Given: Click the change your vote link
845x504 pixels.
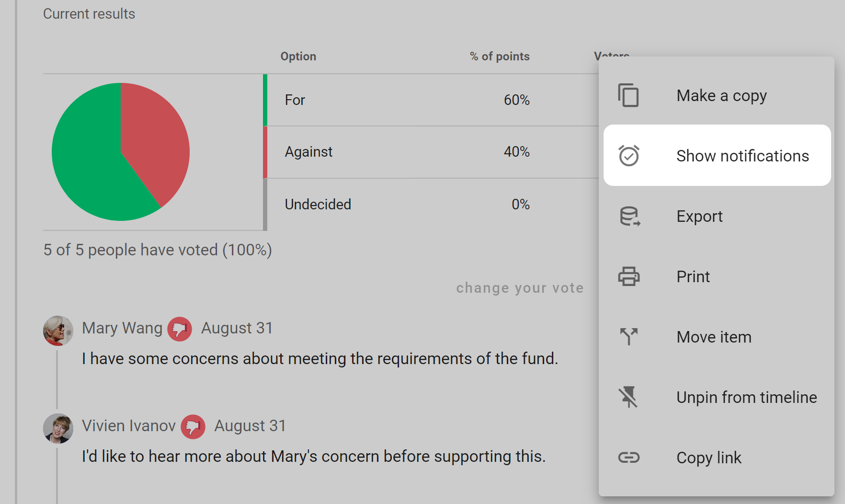Looking at the screenshot, I should tap(520, 287).
